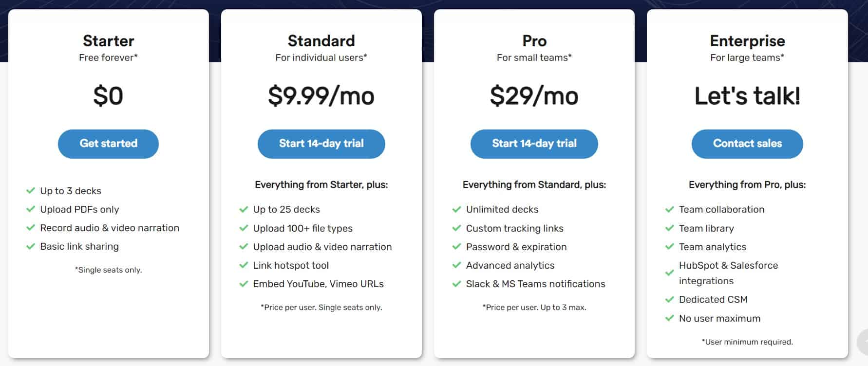Click the Get started button
The width and height of the screenshot is (868, 366).
(x=108, y=144)
